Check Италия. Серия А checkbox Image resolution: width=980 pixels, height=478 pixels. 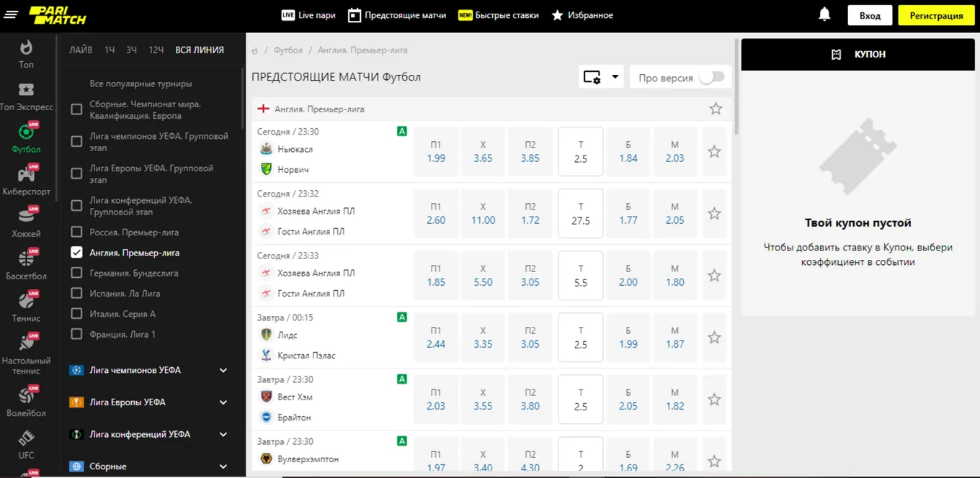76,314
